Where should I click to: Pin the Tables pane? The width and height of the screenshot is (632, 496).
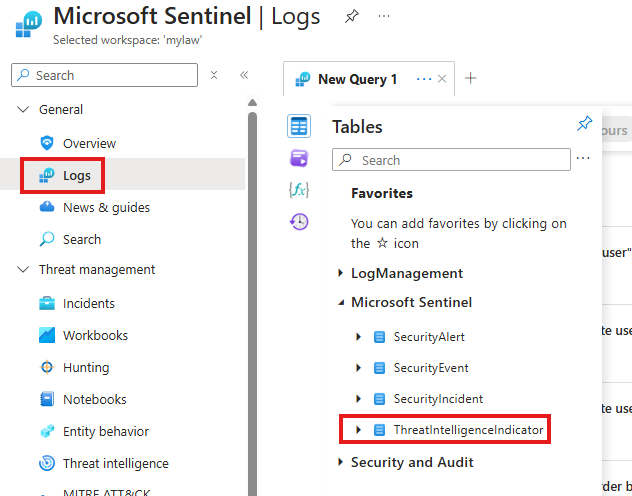pyautogui.click(x=584, y=123)
